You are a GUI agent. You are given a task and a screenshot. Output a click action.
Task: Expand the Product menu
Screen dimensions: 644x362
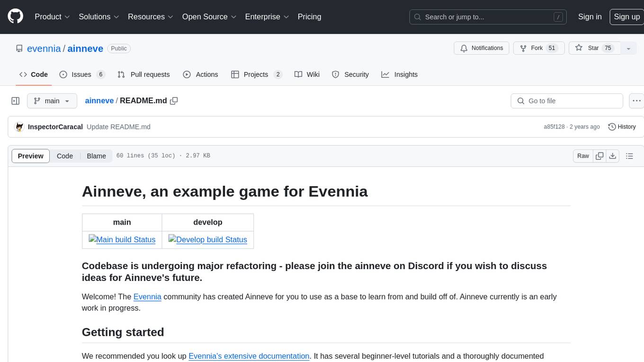click(x=52, y=17)
